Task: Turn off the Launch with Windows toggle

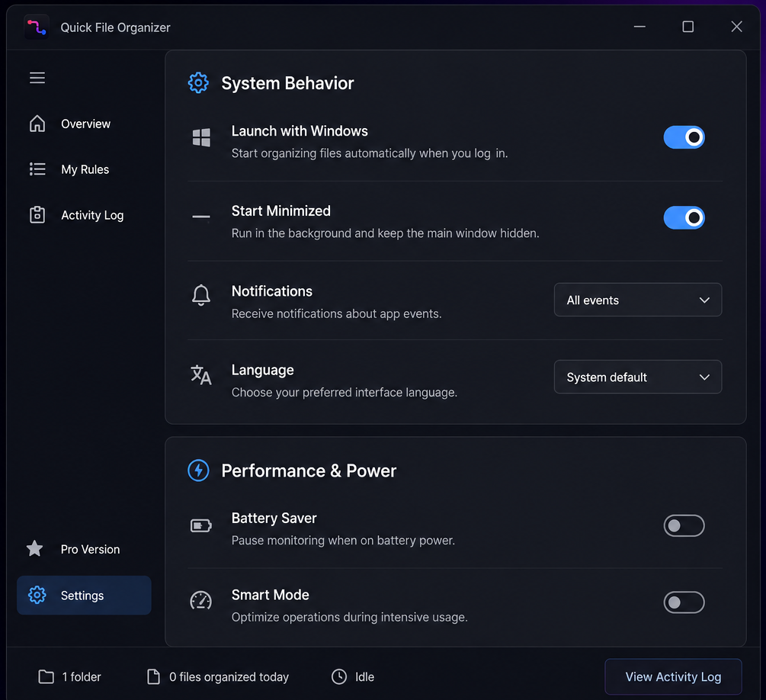Action: [684, 137]
